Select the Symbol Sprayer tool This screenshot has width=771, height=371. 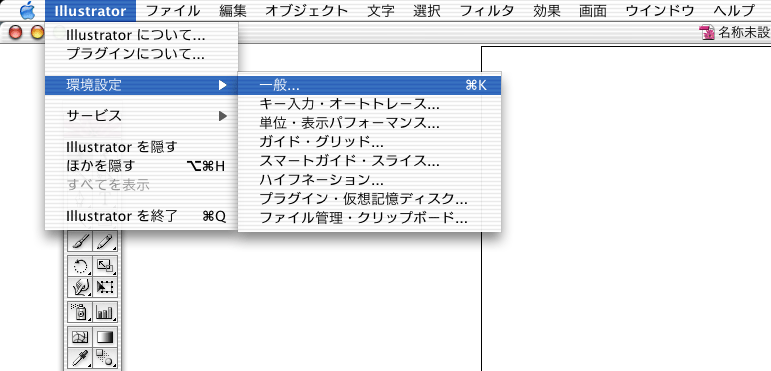click(x=80, y=311)
